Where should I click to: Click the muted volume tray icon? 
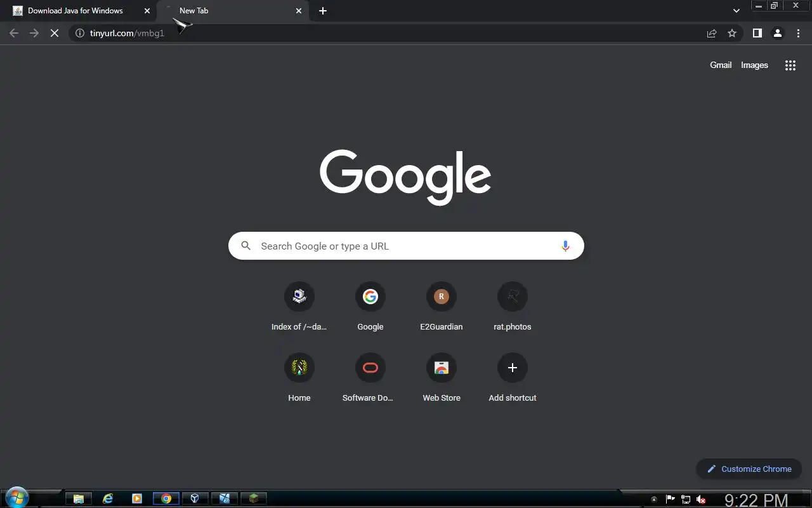701,499
